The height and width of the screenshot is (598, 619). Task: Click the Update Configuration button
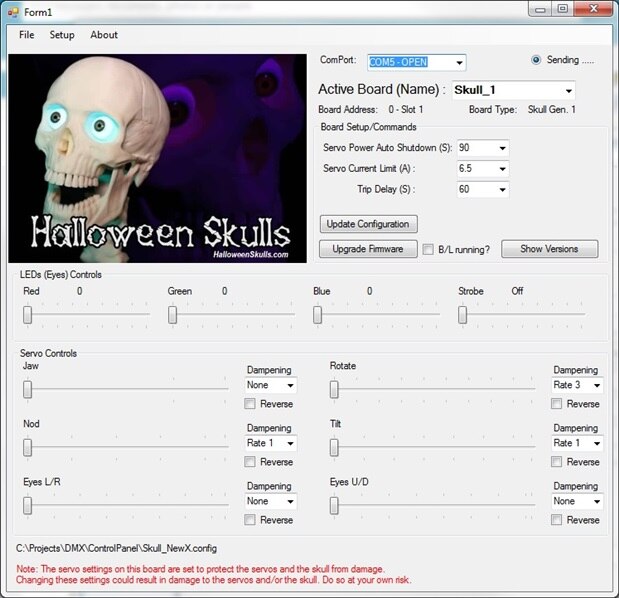pyautogui.click(x=368, y=224)
